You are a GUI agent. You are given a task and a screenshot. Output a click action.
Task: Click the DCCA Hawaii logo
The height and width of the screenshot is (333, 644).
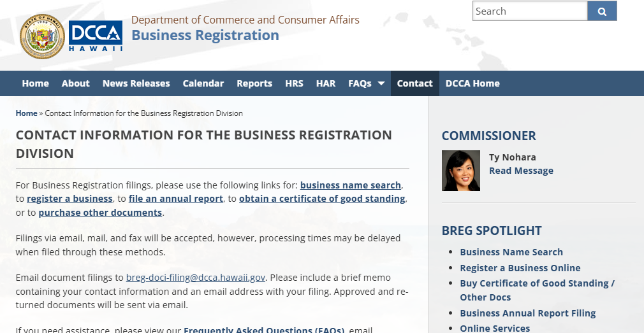[96, 37]
